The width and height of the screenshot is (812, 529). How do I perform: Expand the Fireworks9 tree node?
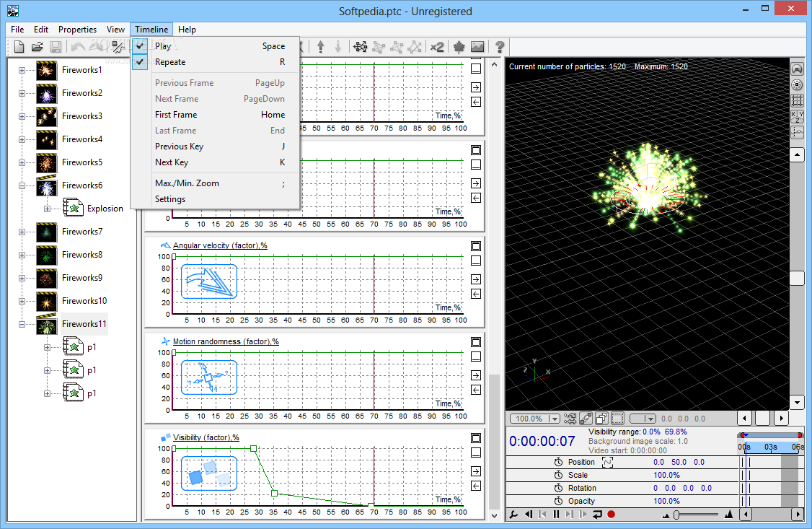(x=22, y=278)
